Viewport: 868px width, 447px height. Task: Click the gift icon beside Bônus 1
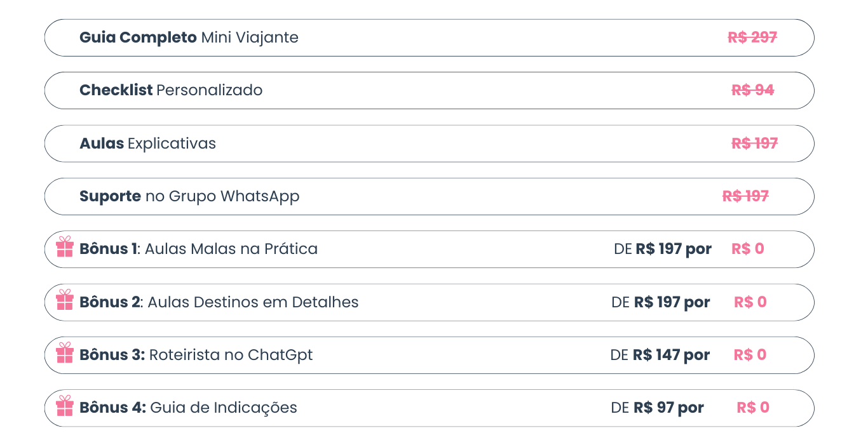(x=65, y=246)
